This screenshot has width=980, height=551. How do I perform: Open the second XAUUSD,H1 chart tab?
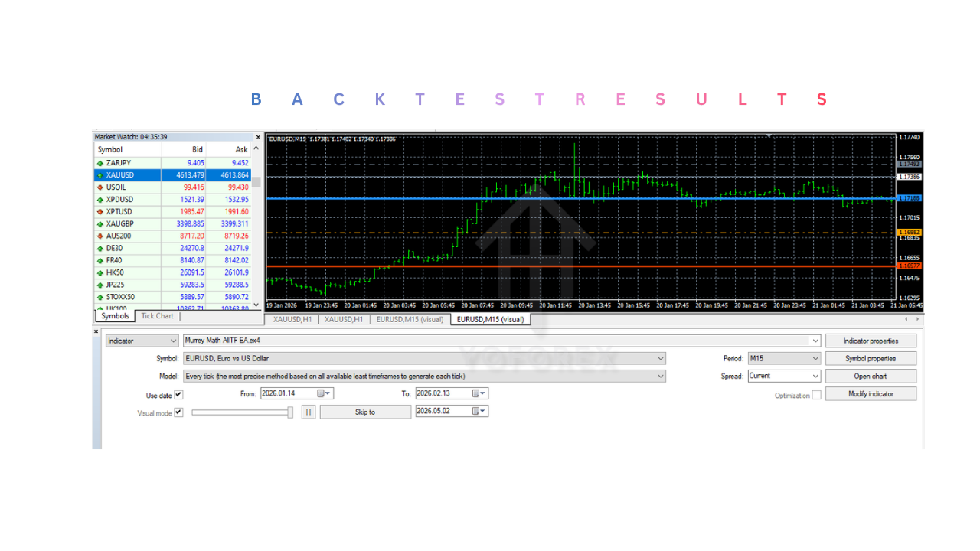coord(344,319)
